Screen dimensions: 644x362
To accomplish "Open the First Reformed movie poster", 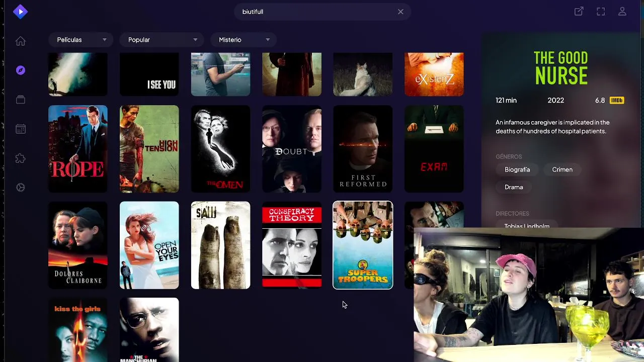I will (x=363, y=149).
